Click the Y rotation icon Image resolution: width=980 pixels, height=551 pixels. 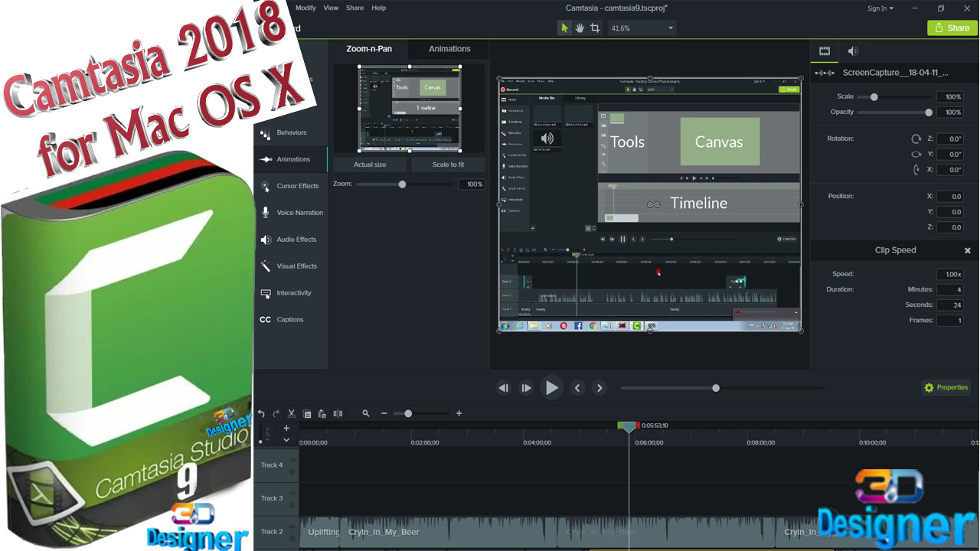pos(916,155)
